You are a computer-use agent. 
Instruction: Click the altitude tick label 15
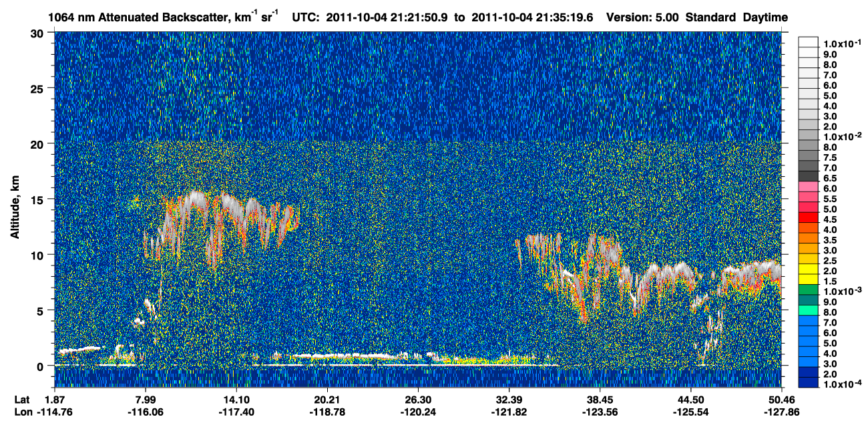tap(37, 199)
